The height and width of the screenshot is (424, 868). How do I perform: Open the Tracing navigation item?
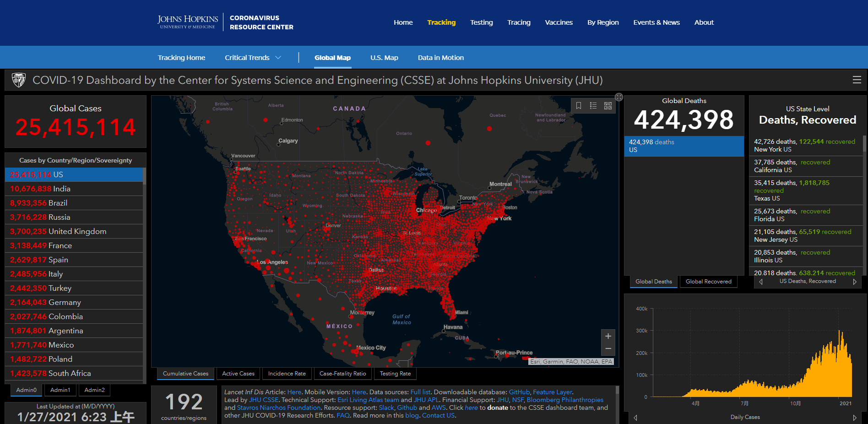click(x=519, y=22)
